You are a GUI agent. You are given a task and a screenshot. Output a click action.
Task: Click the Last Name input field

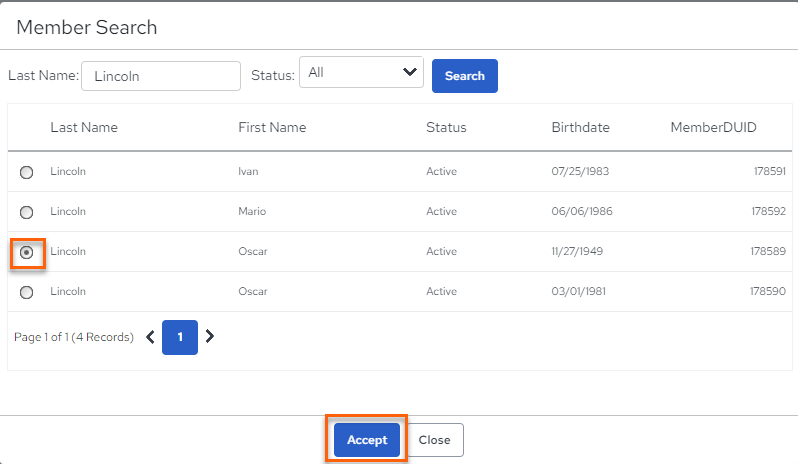[161, 76]
